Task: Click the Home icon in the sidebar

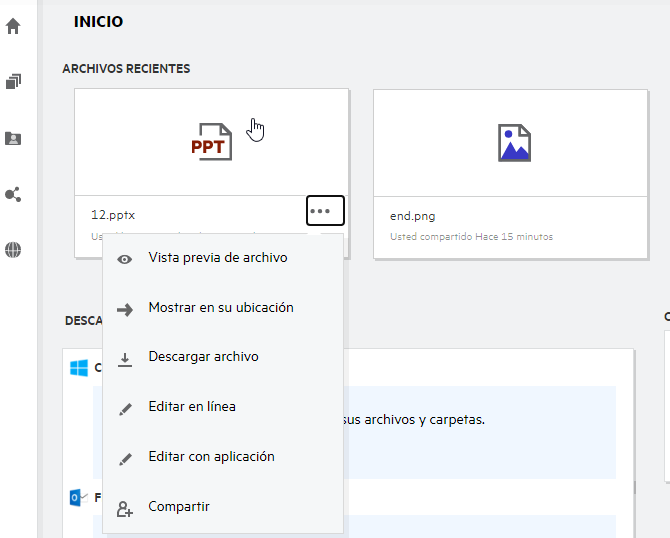Action: pyautogui.click(x=13, y=27)
